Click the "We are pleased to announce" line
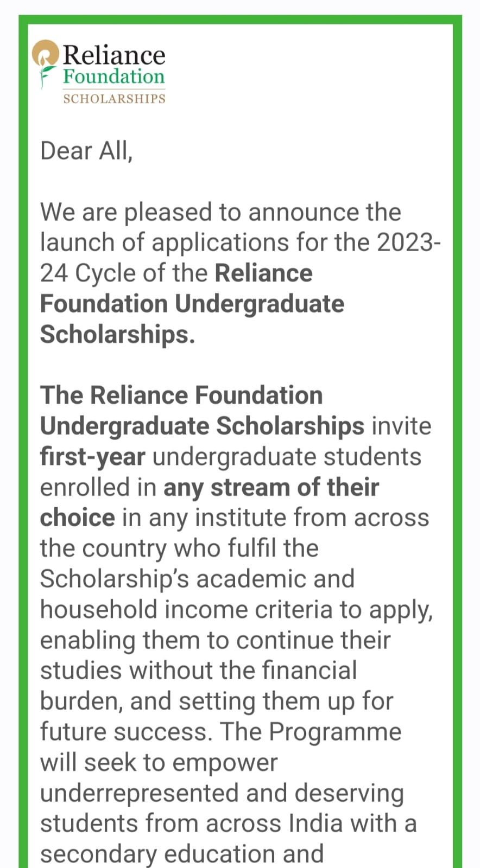Screen dimensions: 480x868 pos(220,213)
